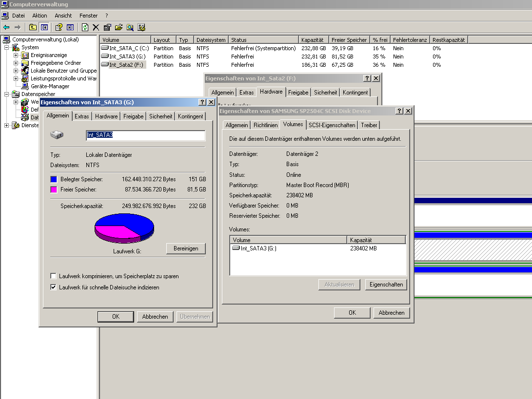Screen dimensions: 532x399
Task: Click the Lokale Benutzer und Gruppen icon
Action: pyautogui.click(x=25, y=71)
